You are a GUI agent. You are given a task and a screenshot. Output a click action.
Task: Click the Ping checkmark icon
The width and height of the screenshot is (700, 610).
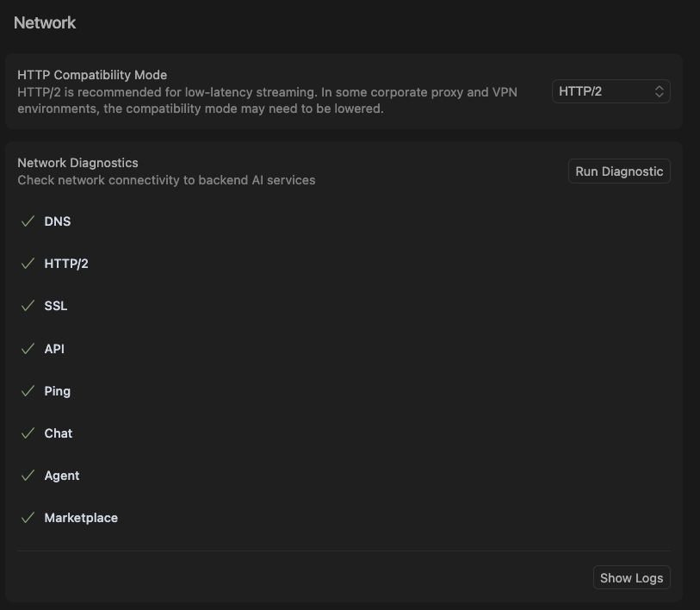[28, 391]
